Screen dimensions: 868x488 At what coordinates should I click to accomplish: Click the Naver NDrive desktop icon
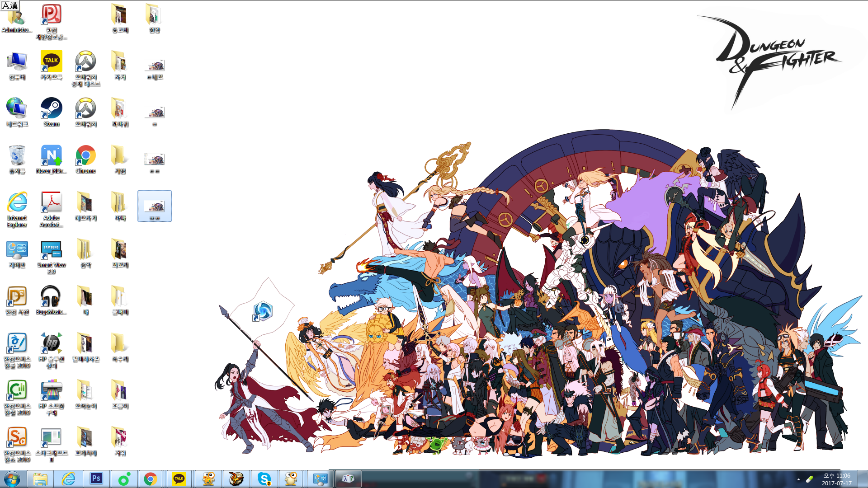tap(52, 156)
